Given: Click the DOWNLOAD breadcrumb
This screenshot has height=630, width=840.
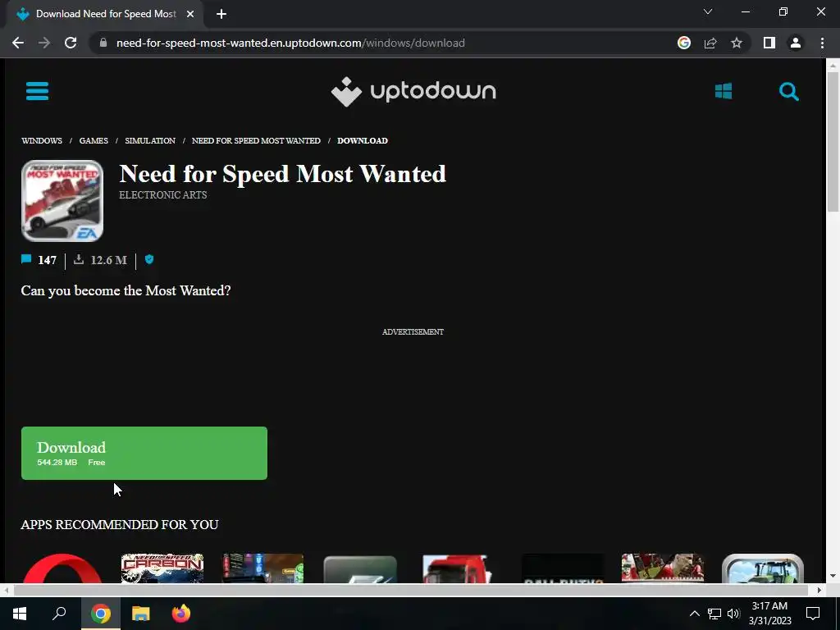Looking at the screenshot, I should (x=362, y=140).
